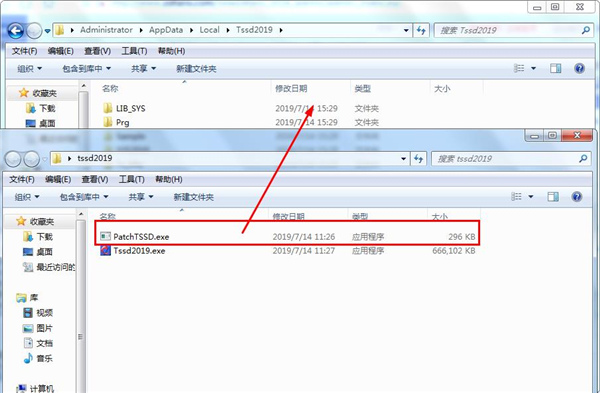Image resolution: width=600 pixels, height=393 pixels.
Task: Open 查看(V) menu in the front window
Action: pyautogui.click(x=95, y=179)
